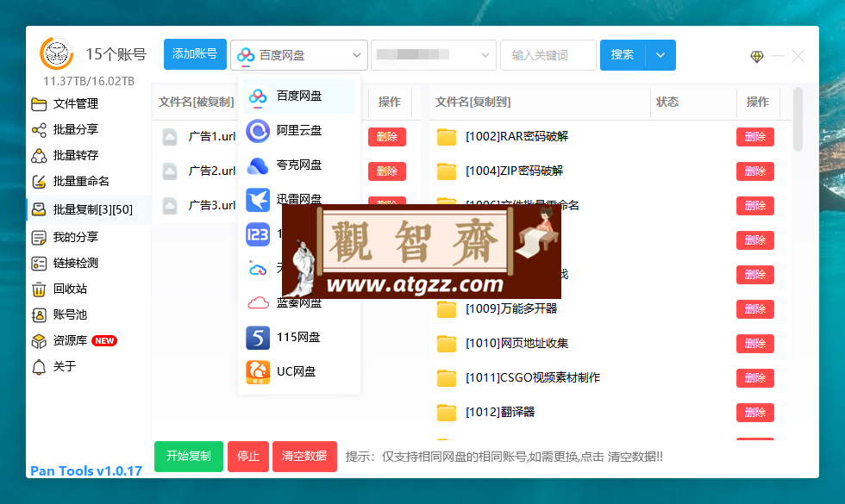
Task: Open the blurred account dropdown
Action: 433,55
